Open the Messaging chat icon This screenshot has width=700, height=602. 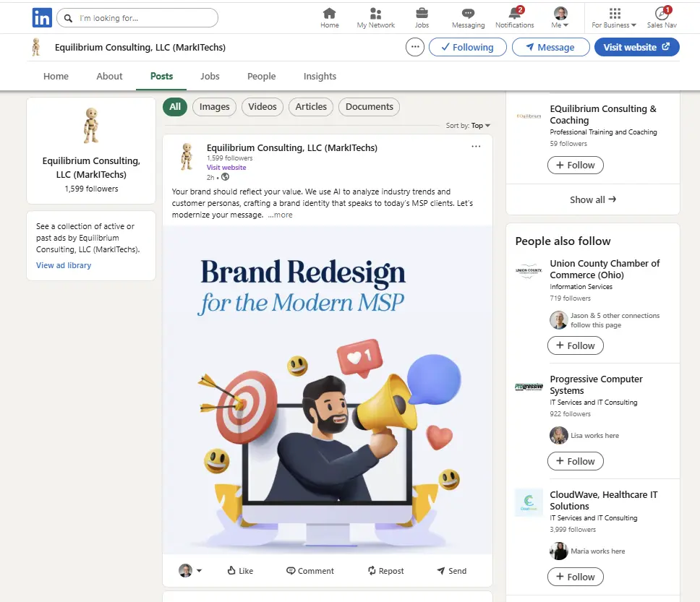tap(468, 14)
